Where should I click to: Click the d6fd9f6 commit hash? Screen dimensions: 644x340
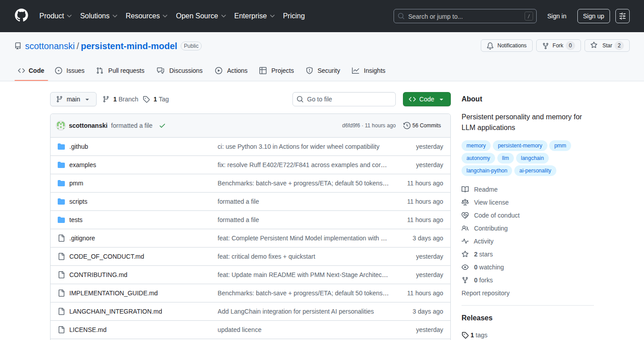(351, 126)
